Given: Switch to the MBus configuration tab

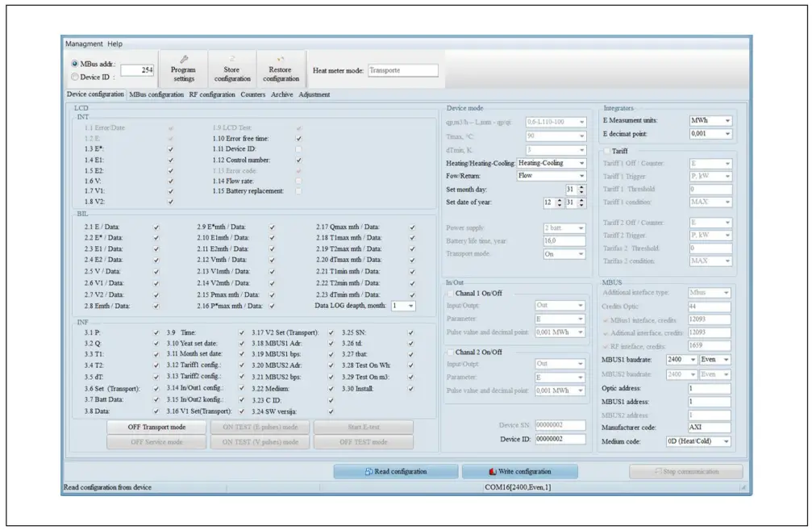Looking at the screenshot, I should tap(156, 94).
